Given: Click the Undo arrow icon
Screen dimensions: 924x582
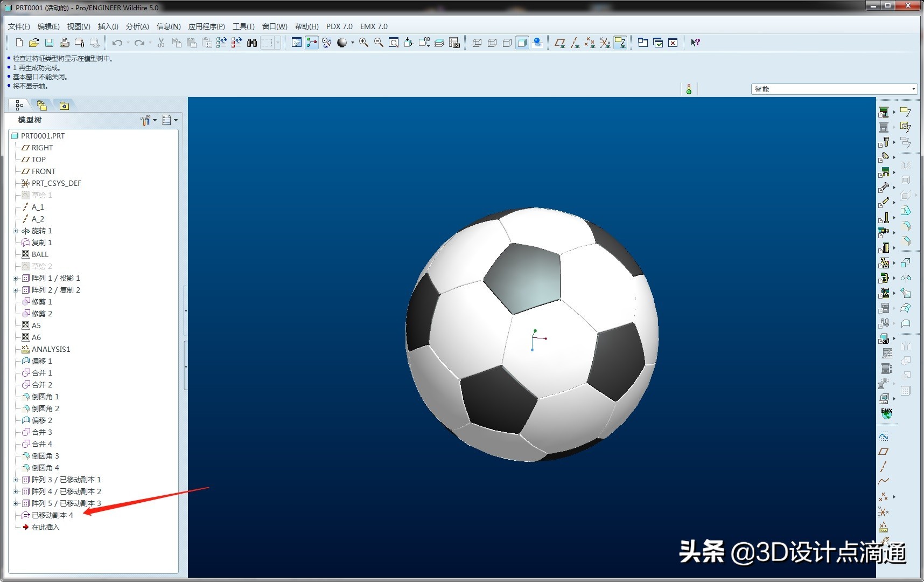Looking at the screenshot, I should (x=117, y=43).
